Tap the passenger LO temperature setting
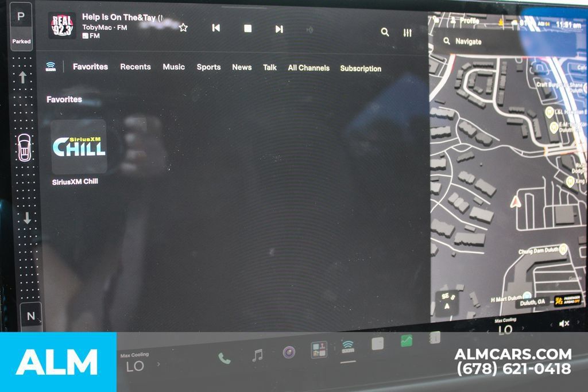This screenshot has height=392, width=588. [x=505, y=330]
